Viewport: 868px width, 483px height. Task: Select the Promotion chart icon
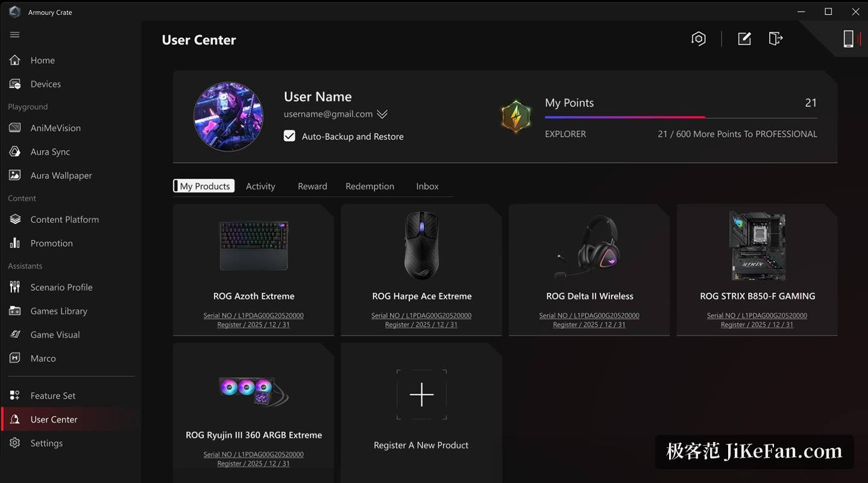click(x=15, y=243)
